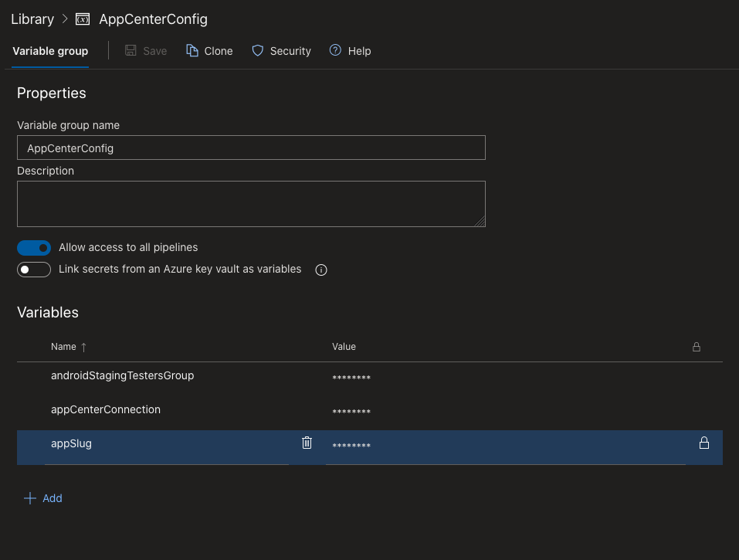Click the lock icon on appSlug row

[x=703, y=443]
